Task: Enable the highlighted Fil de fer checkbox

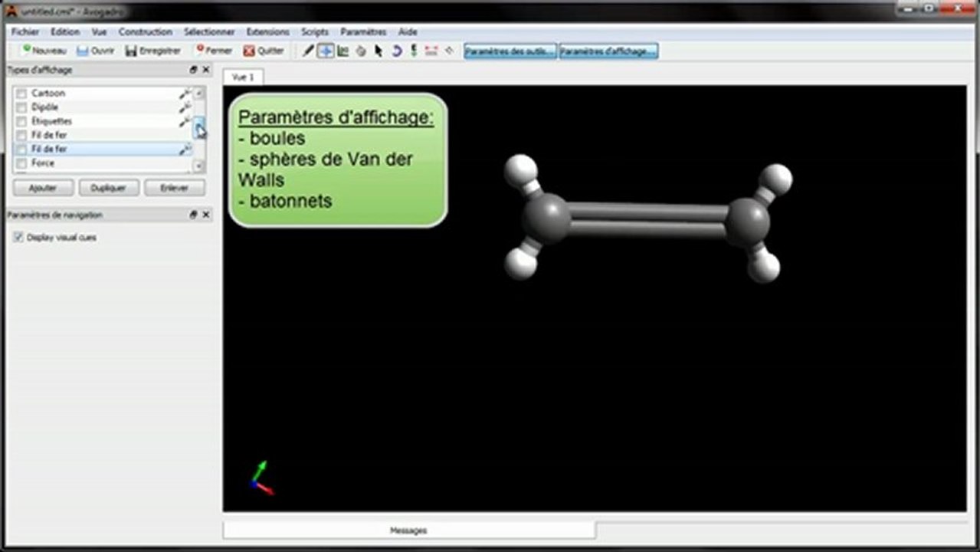Action: [21, 149]
